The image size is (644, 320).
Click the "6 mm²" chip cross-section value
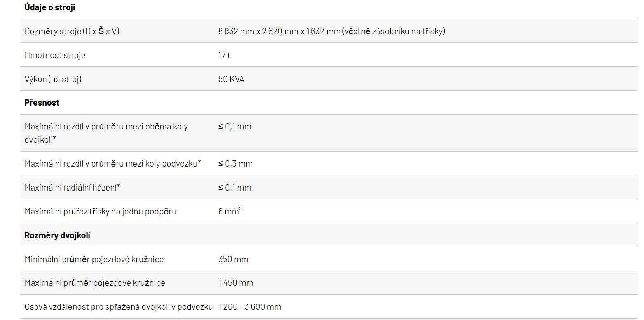[230, 212]
